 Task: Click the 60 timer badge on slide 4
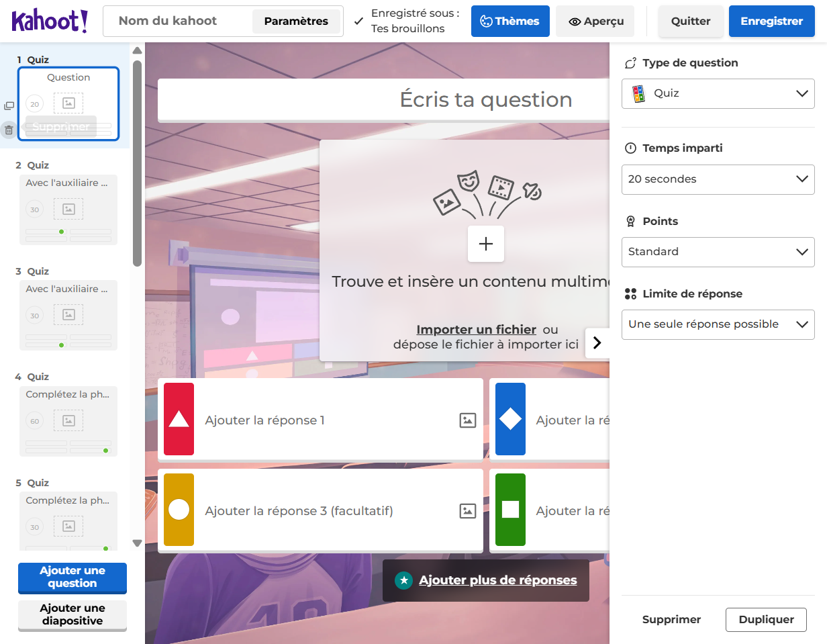(x=35, y=422)
